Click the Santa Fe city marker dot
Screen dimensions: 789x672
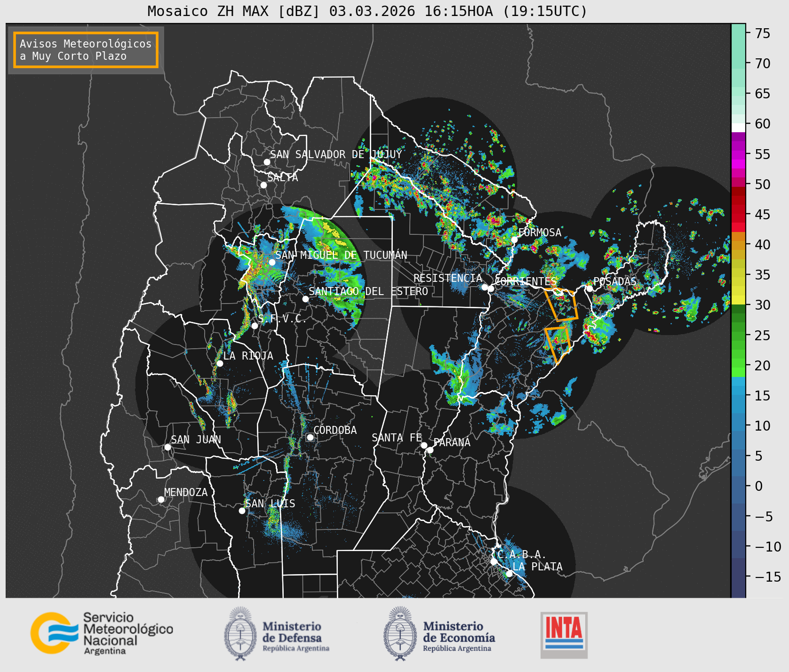[x=424, y=445]
